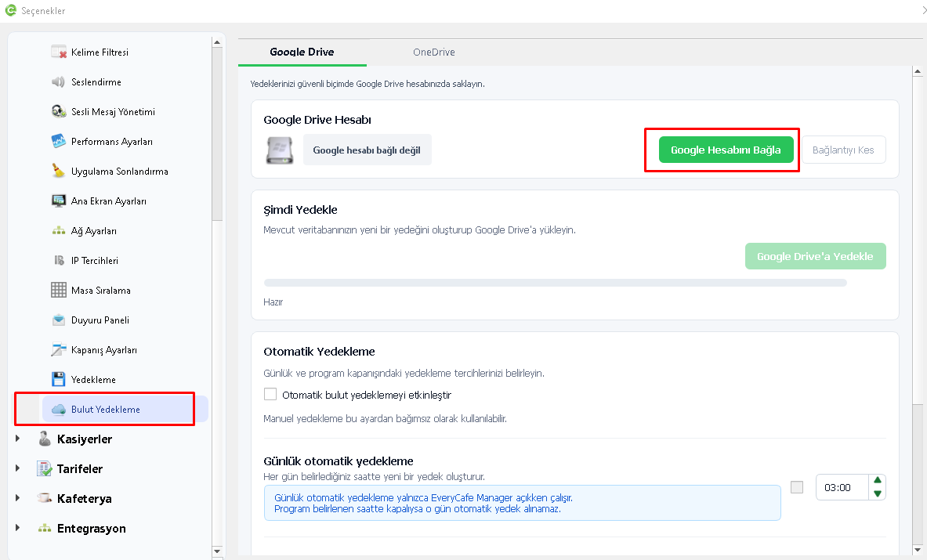The width and height of the screenshot is (927, 560).
Task: Click content panel scrollbar down arrow
Action: 918,549
